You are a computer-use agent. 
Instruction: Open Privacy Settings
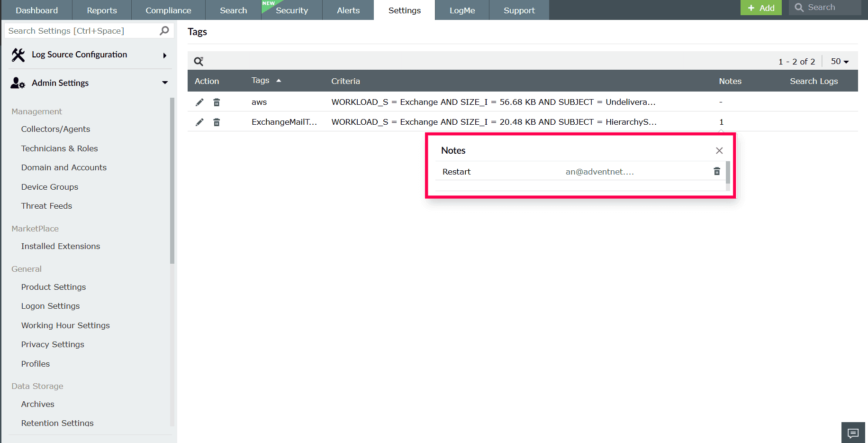click(53, 344)
